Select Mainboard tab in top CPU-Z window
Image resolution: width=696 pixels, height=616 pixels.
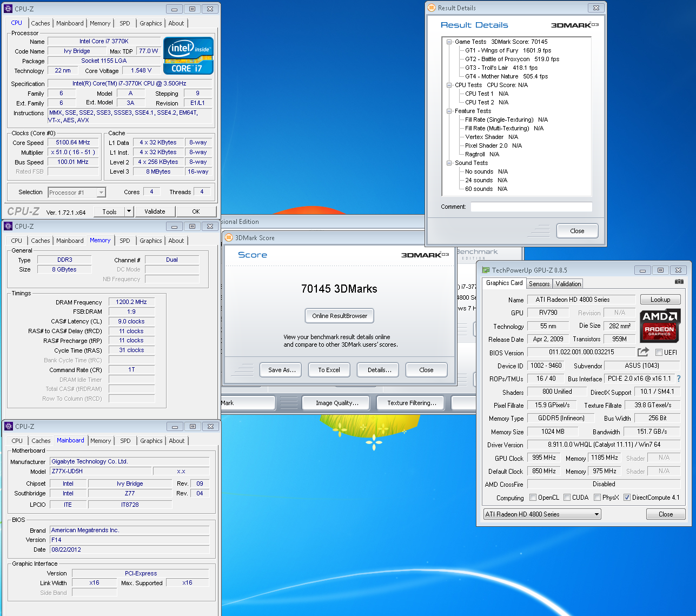point(70,23)
